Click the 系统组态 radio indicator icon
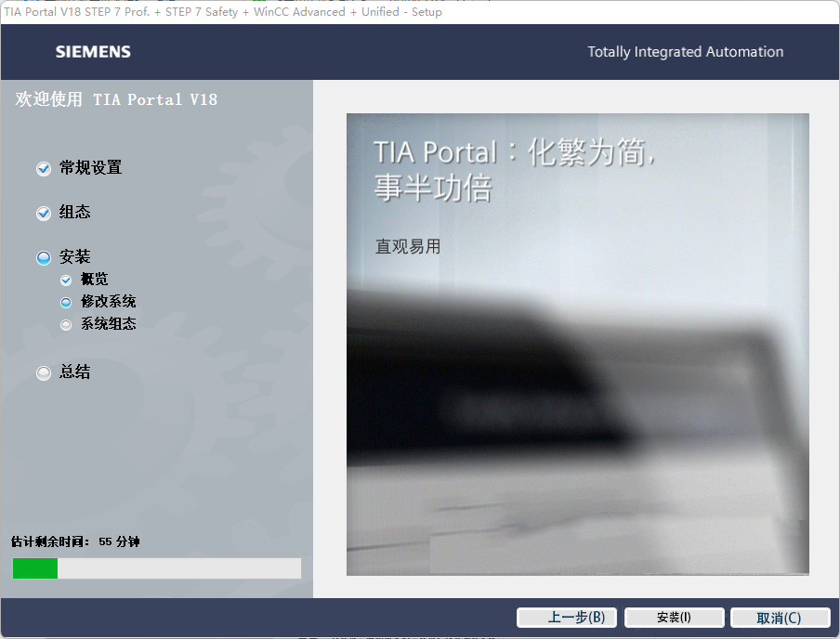Screen dimensions: 840x639 pyautogui.click(x=65, y=323)
